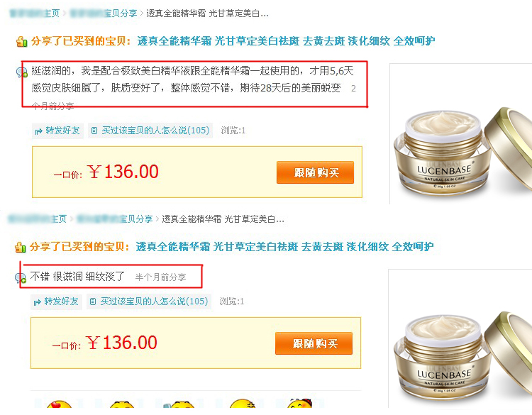Click first 买过该宝贝的人怎么说(105) link text

155,131
